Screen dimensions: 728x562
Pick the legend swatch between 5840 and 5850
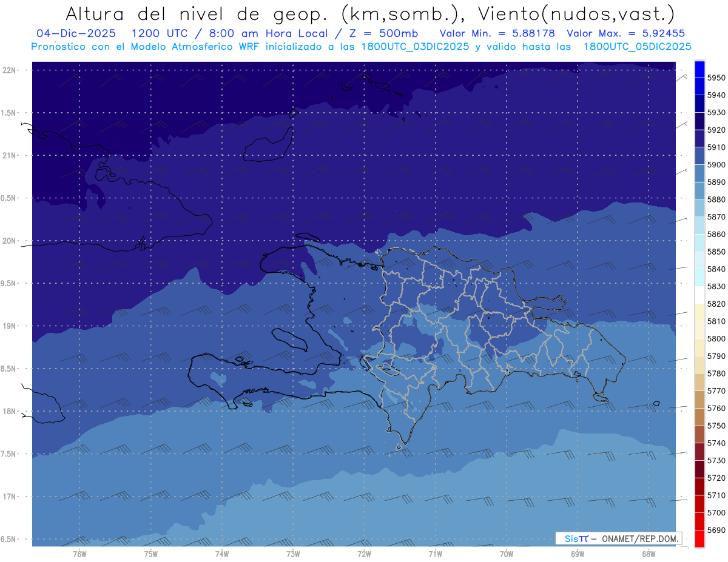[699, 260]
